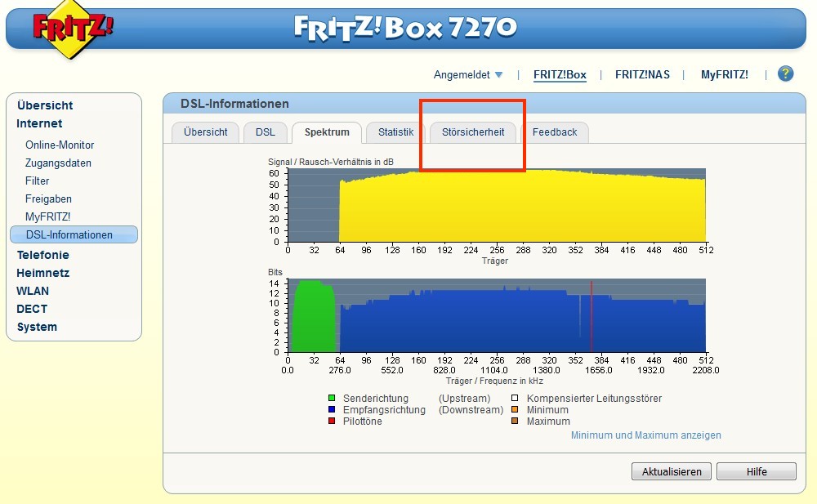
Task: Click the 2208.0 frequency axis value
Action: tap(706, 370)
